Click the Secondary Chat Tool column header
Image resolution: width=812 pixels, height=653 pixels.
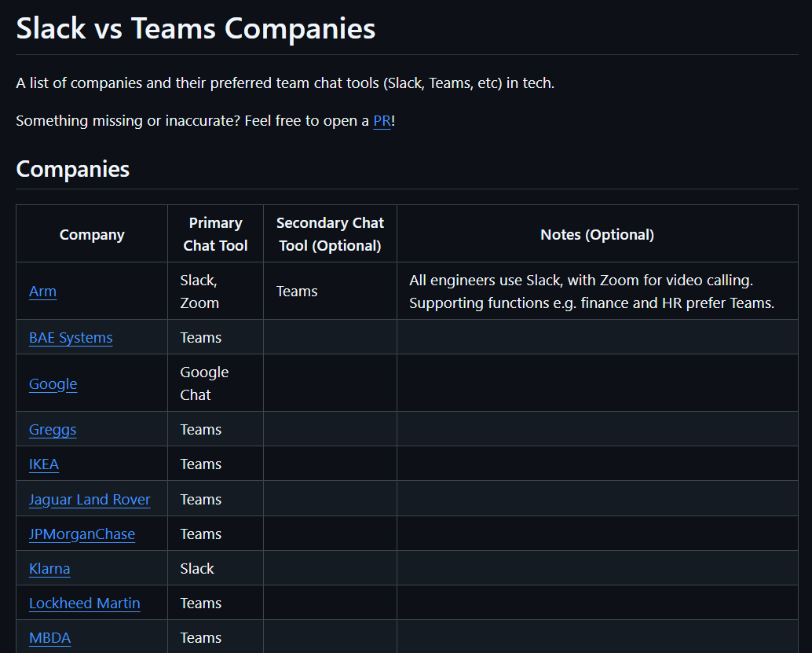tap(330, 234)
